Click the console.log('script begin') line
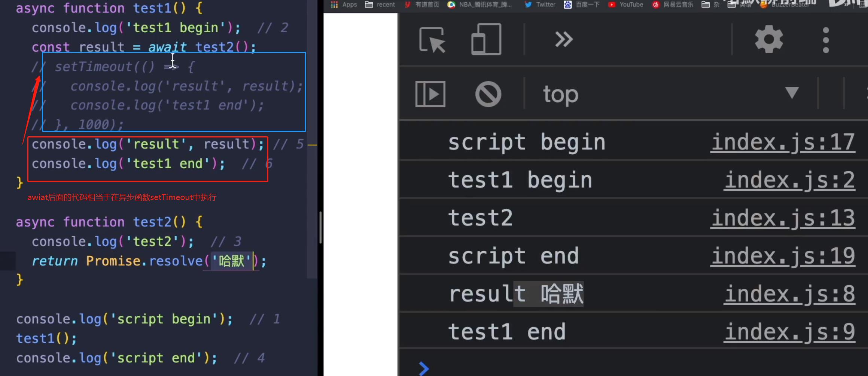 point(124,319)
